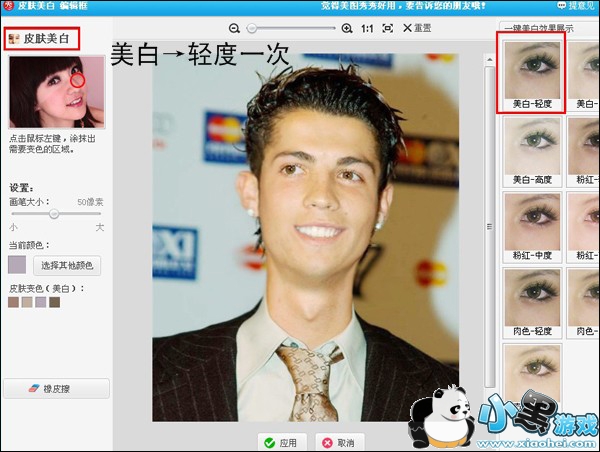Select the 粉红-中度 effect thumbnail
The height and width of the screenshot is (452, 600).
click(532, 227)
